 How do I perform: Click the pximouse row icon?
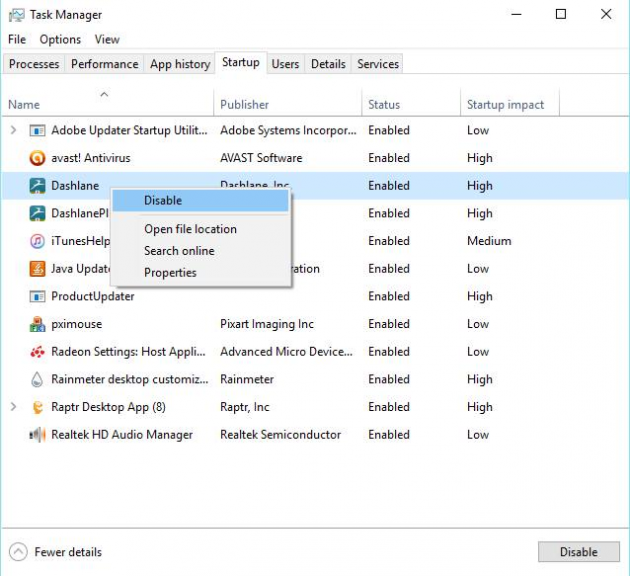tap(37, 324)
